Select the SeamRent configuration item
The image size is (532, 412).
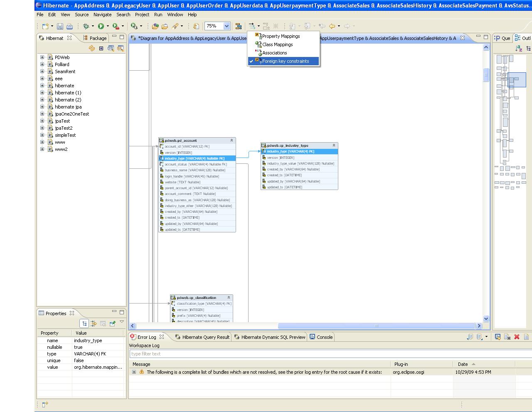tap(65, 72)
